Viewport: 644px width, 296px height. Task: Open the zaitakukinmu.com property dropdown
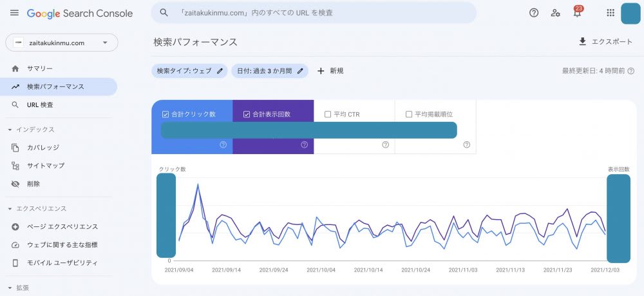(62, 43)
